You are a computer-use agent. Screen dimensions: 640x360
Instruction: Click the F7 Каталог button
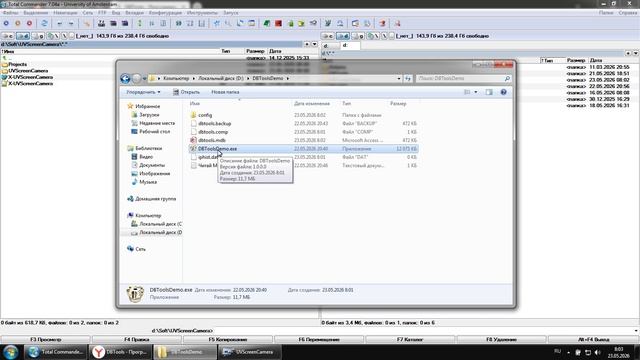pyautogui.click(x=410, y=340)
